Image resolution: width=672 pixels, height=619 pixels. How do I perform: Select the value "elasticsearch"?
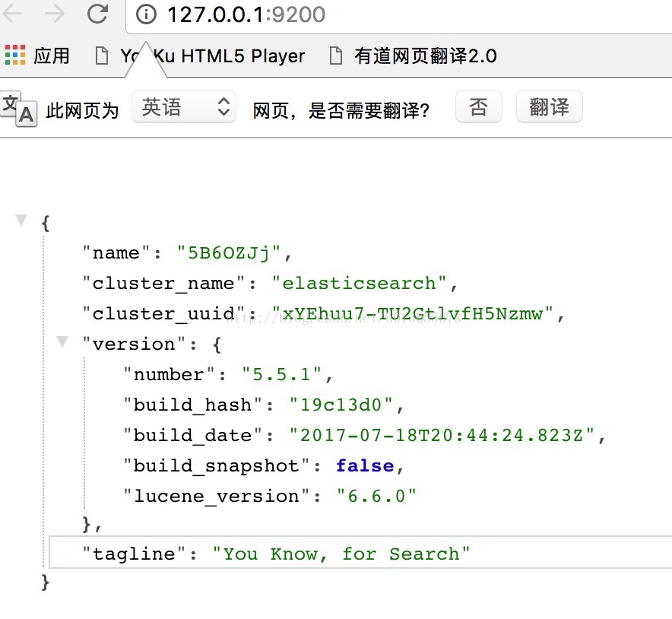point(359,283)
